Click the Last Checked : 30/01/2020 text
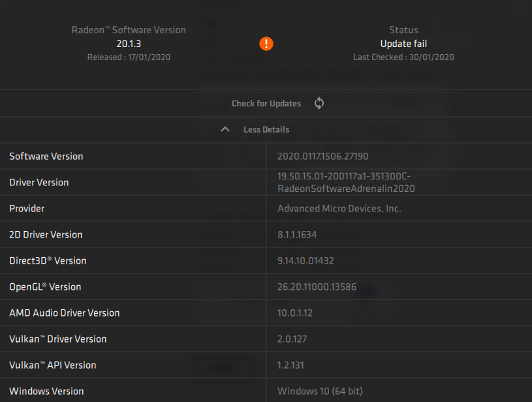 (x=403, y=57)
